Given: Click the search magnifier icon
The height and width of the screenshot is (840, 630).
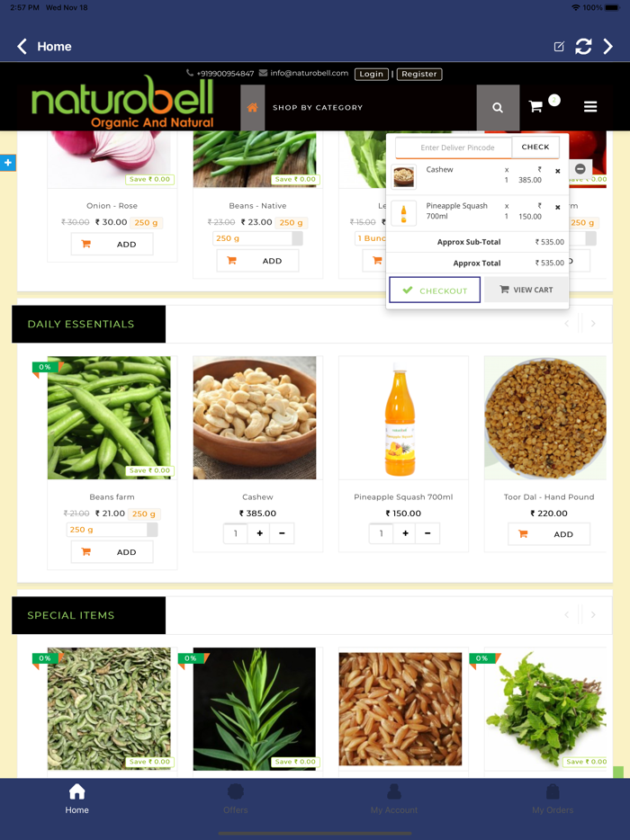Looking at the screenshot, I should click(x=498, y=108).
